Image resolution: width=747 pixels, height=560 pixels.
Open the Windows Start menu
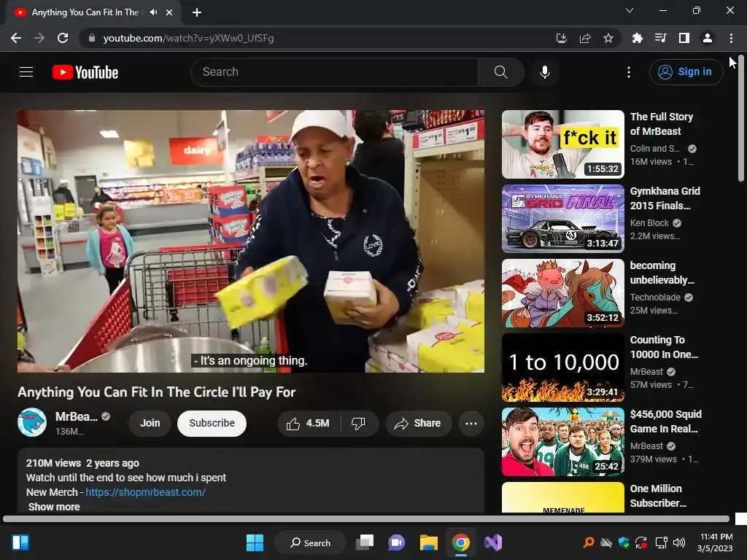click(255, 542)
